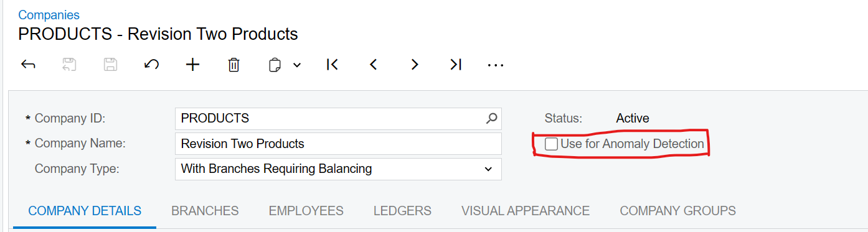Click the back arrow toolbar icon
The image size is (868, 232).
pyautogui.click(x=28, y=65)
